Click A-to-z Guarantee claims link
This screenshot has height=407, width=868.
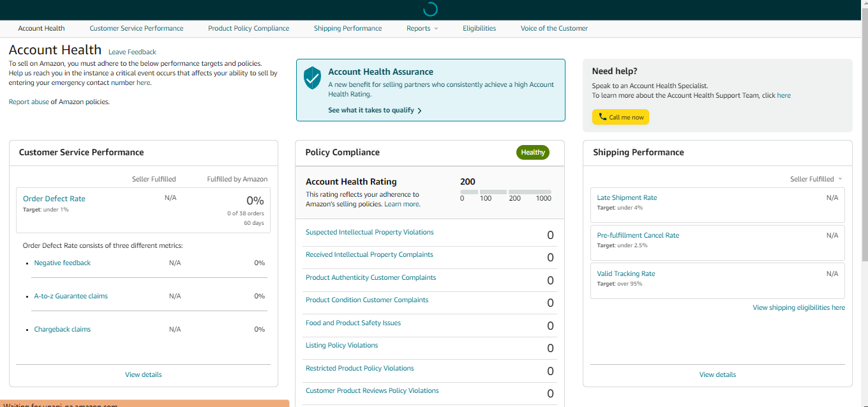pyautogui.click(x=71, y=296)
